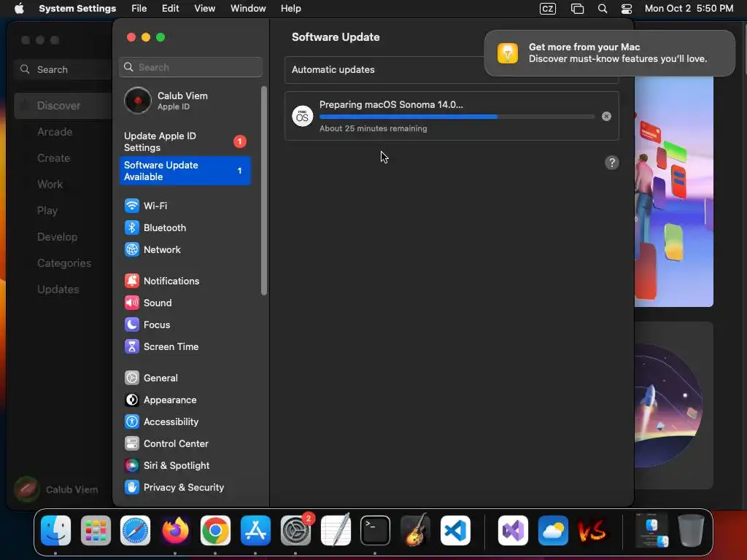This screenshot has height=560, width=747.
Task: Open General settings
Action: click(185, 378)
